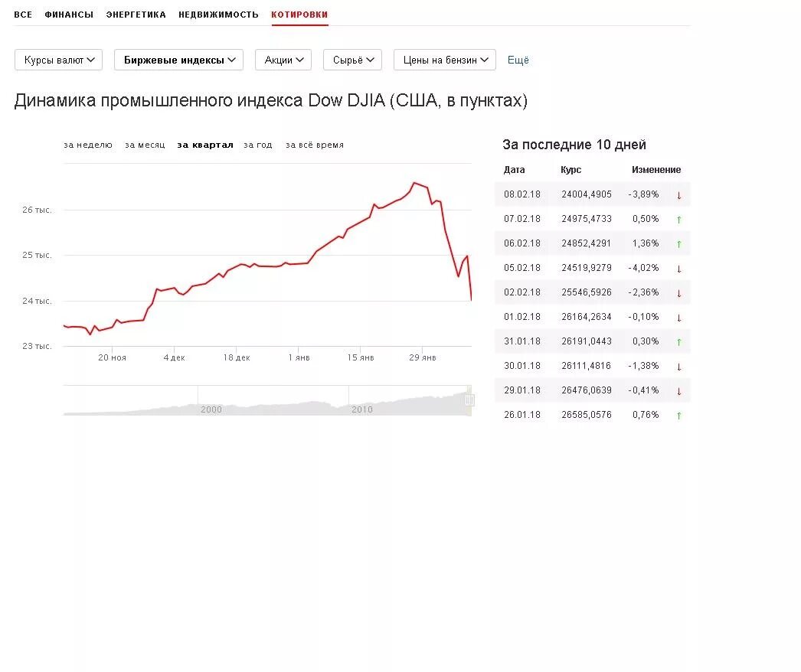Click the Курс column header
The width and height of the screenshot is (801, 672).
[x=571, y=170]
